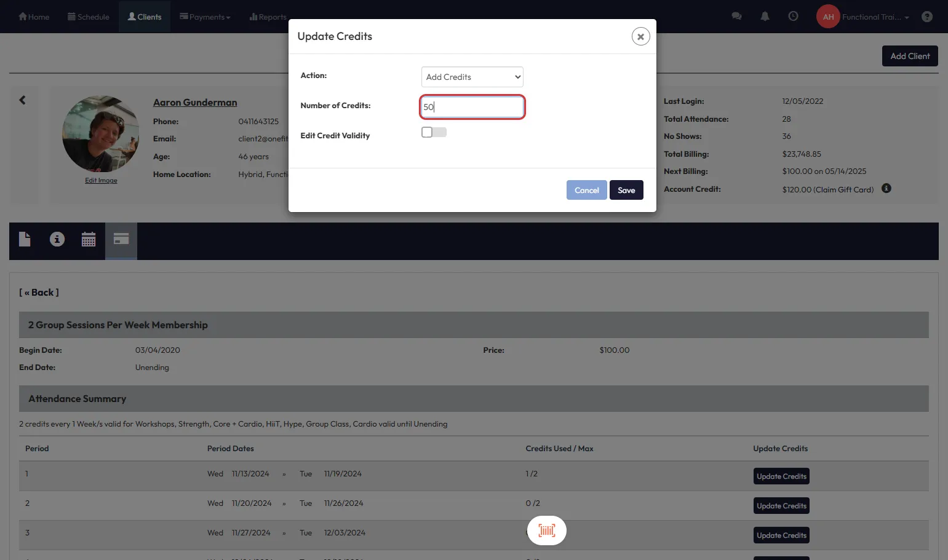Go to the Schedule menu item
Viewport: 948px width, 560px height.
pos(89,17)
